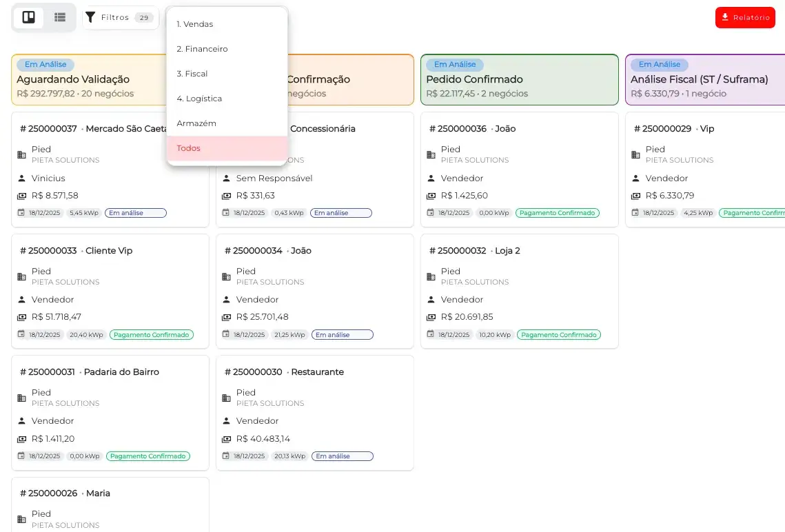Click 'Pagamento Confirmado' tag on Padaria do Bairro
This screenshot has height=532, width=785.
click(148, 456)
